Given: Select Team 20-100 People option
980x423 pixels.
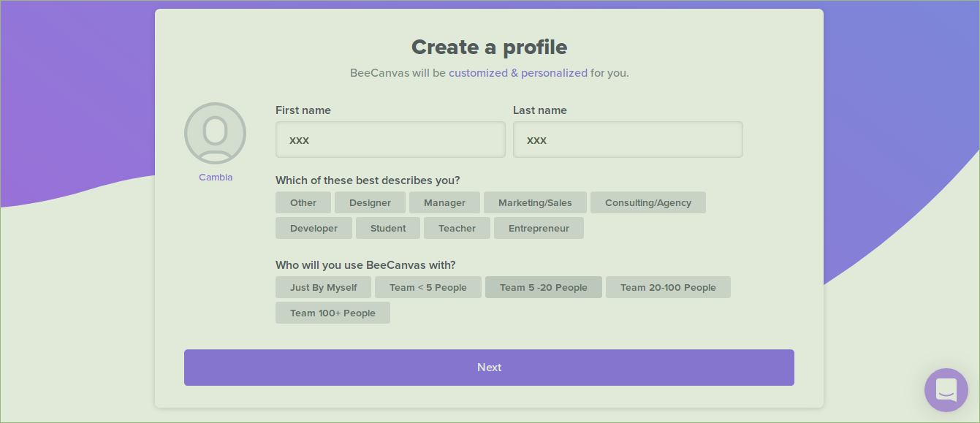Looking at the screenshot, I should click(668, 287).
